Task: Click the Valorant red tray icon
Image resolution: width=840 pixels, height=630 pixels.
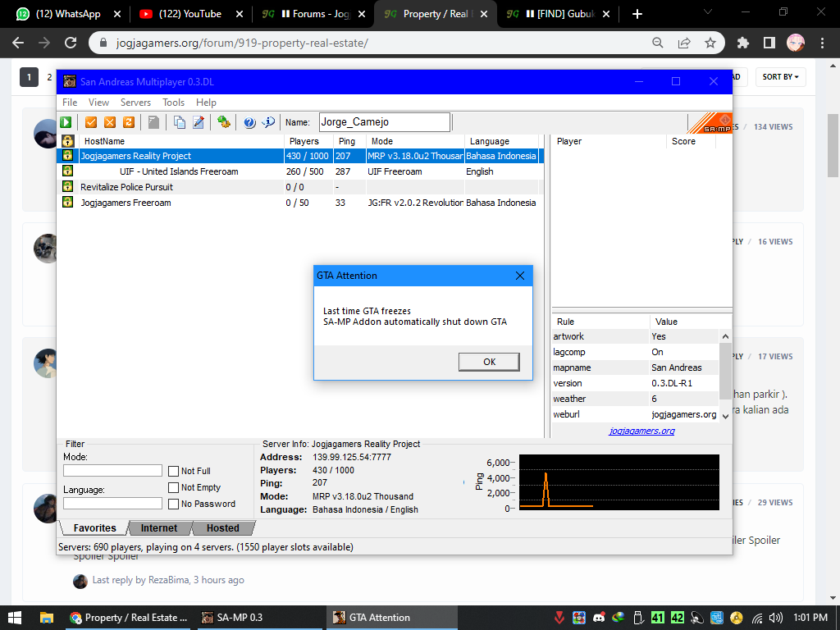Action: click(559, 618)
